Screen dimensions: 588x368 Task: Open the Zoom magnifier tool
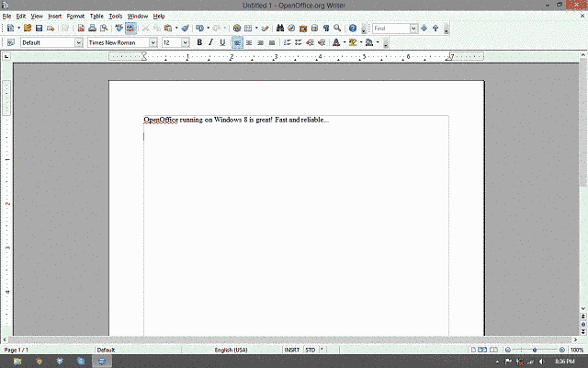(337, 29)
